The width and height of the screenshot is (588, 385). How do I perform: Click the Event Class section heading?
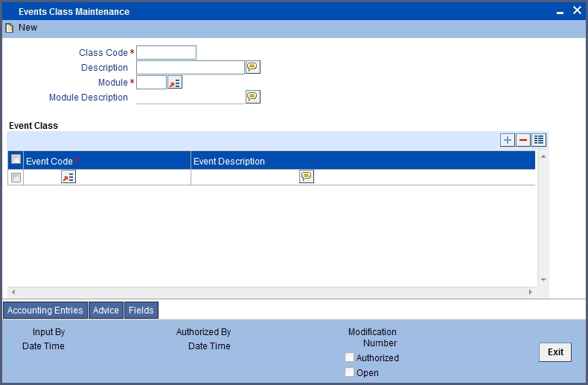point(33,126)
